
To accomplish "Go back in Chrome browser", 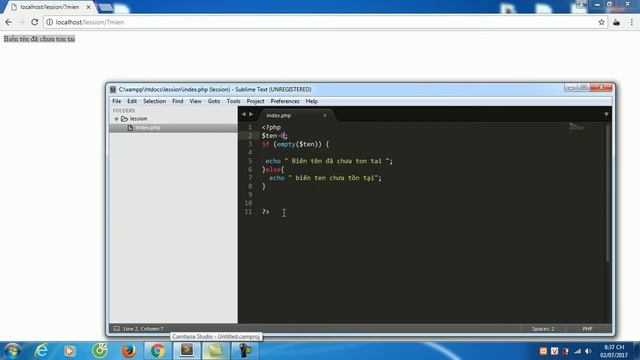I will [x=9, y=22].
